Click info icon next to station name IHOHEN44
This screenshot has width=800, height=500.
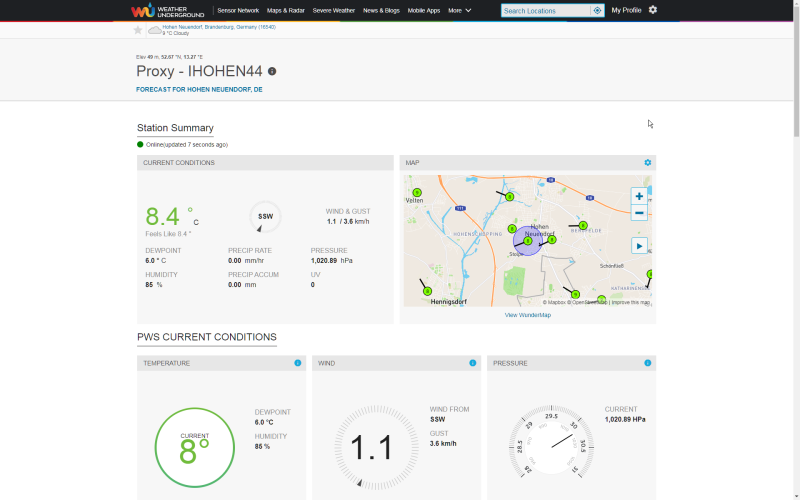coord(272,71)
